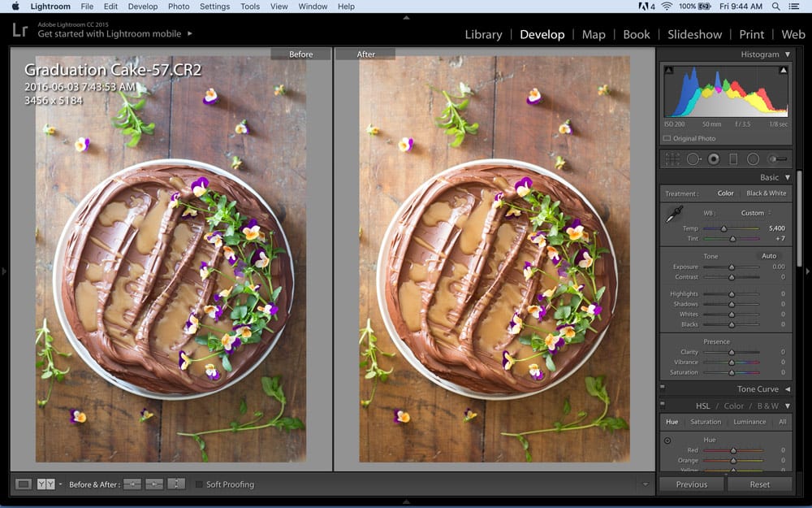The height and width of the screenshot is (508, 812).
Task: Pick the White Balance eyedropper
Action: pyautogui.click(x=673, y=215)
